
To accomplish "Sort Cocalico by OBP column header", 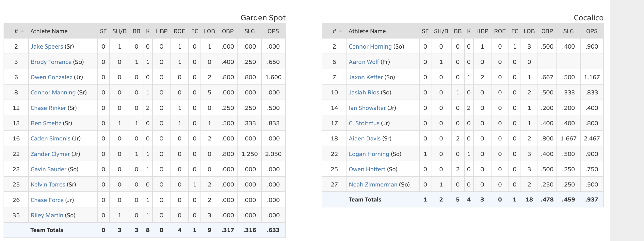I will coord(547,31).
